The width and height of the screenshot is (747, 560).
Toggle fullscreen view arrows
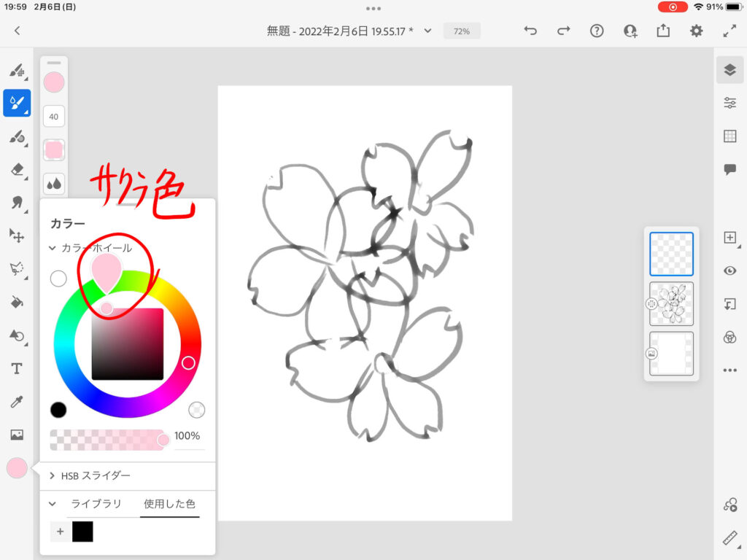point(729,31)
